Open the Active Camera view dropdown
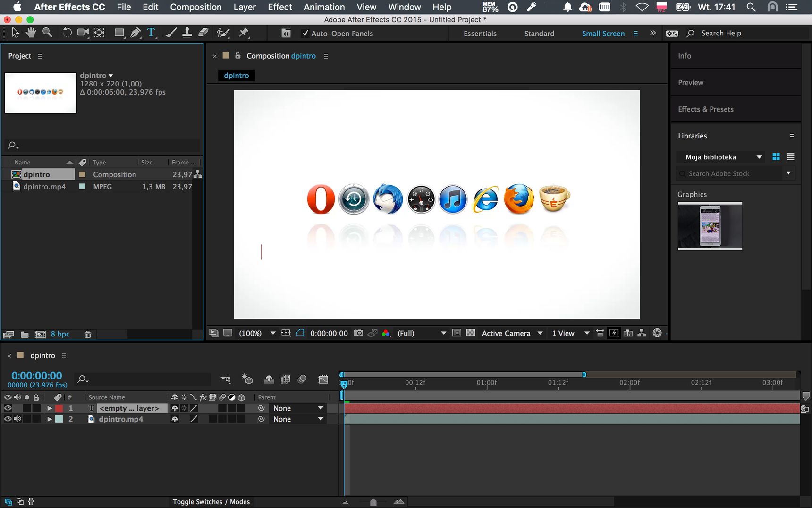The height and width of the screenshot is (508, 812). [512, 333]
